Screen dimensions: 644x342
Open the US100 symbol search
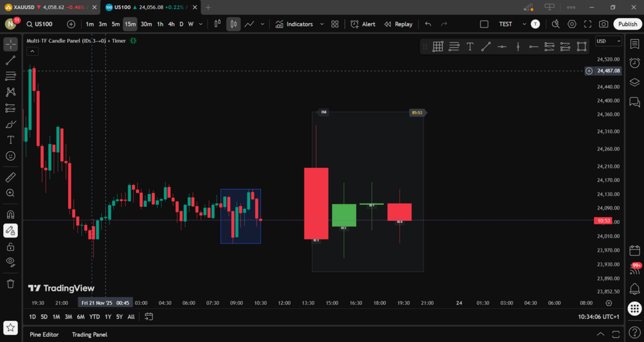pyautogui.click(x=40, y=24)
